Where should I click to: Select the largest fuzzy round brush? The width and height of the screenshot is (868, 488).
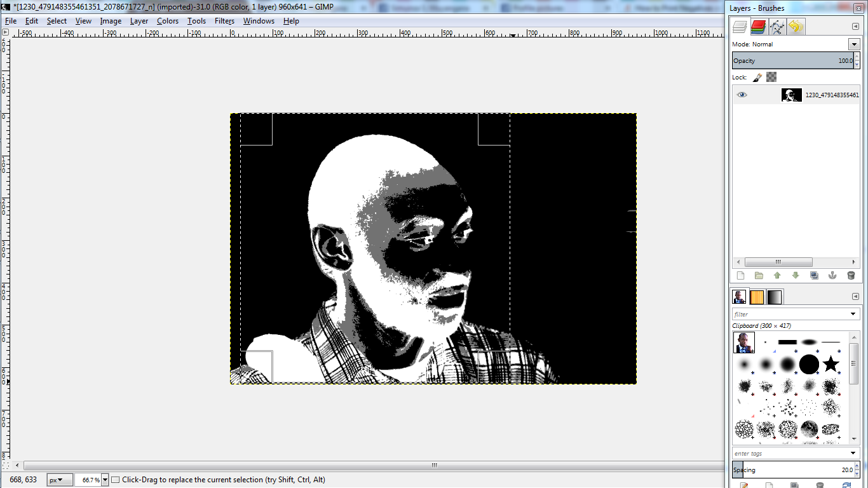point(787,364)
